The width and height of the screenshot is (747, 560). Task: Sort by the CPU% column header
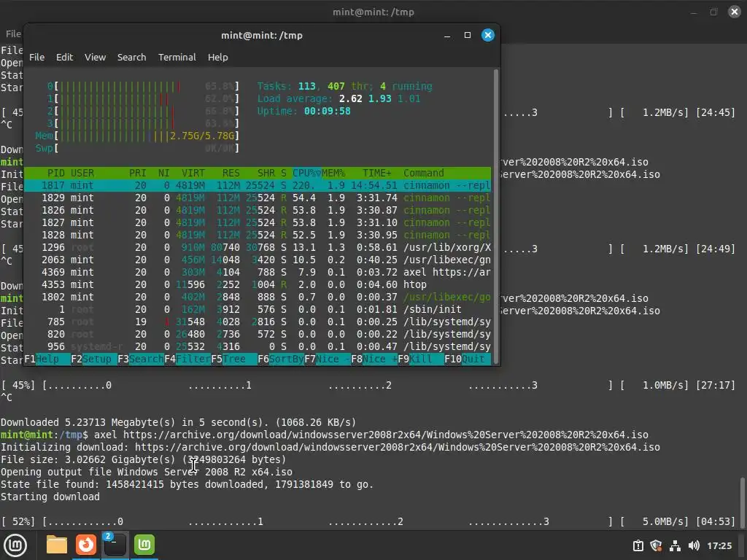pos(306,173)
